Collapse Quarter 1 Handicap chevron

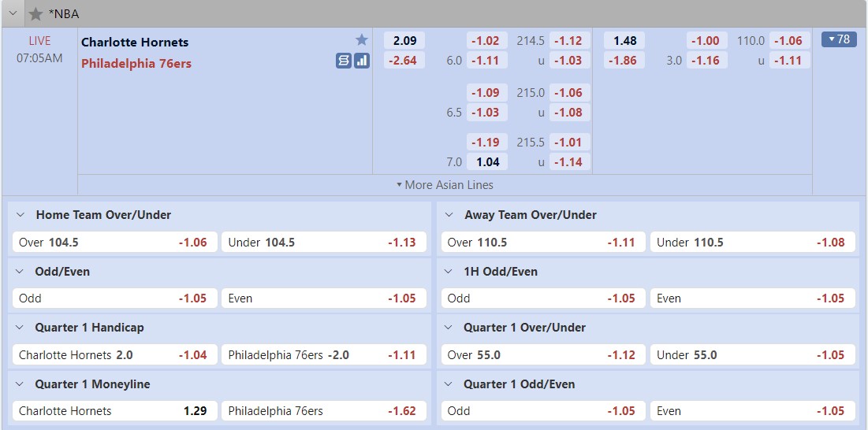[x=20, y=328]
